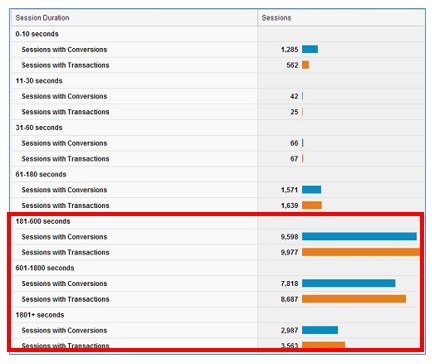This screenshot has height=364, width=432.
Task: Click the Sessions column header
Action: click(276, 18)
